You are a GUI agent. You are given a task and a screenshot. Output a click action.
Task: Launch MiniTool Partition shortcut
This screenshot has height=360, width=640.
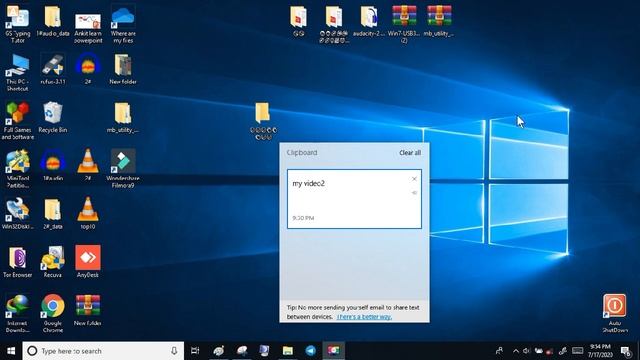[x=18, y=169]
